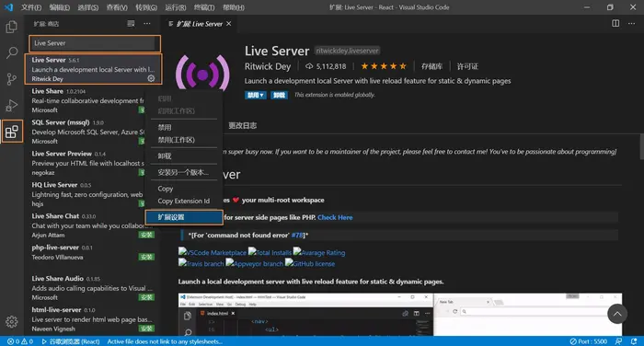Viewport: 644px width, 346px height.
Task: Open the sidebar more actions ellipsis menu
Action: (146, 23)
